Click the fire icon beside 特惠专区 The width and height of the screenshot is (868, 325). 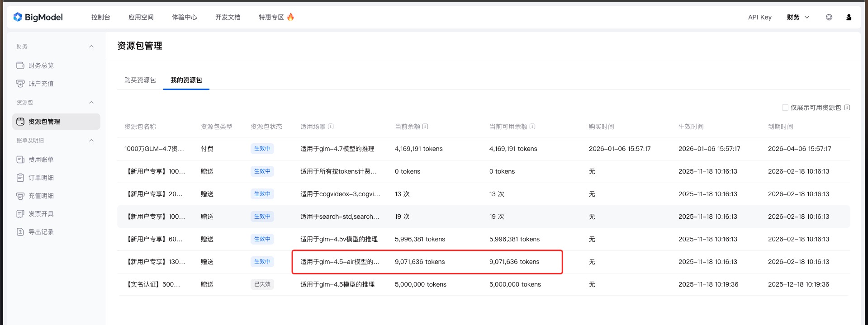(290, 17)
